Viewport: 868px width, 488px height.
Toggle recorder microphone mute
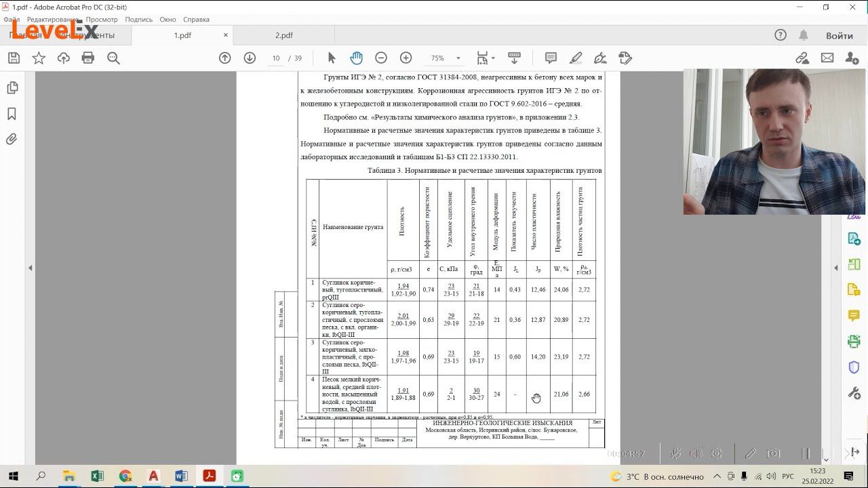(x=675, y=453)
